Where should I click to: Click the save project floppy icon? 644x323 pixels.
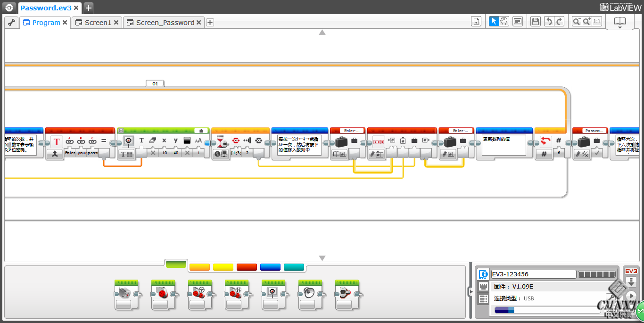[x=535, y=21]
